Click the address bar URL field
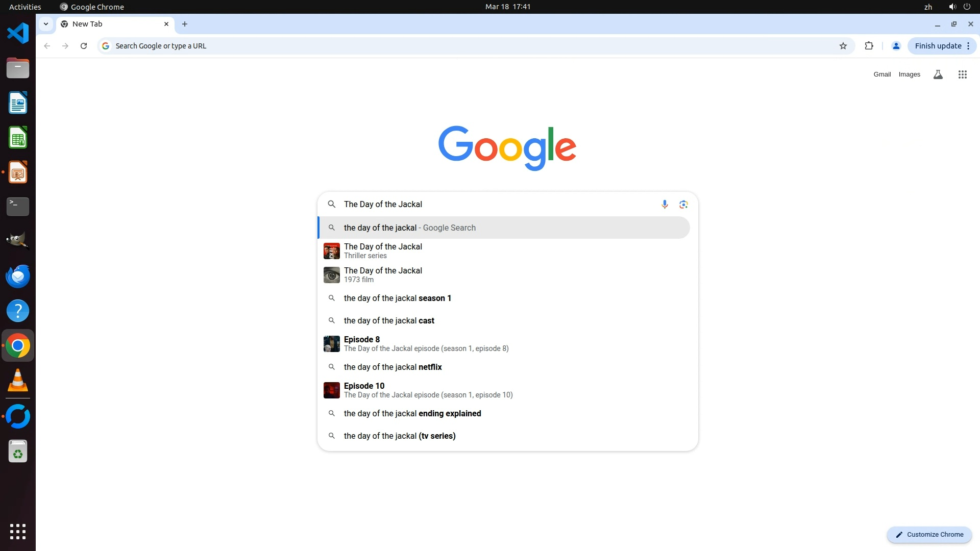The image size is (980, 551). (459, 46)
